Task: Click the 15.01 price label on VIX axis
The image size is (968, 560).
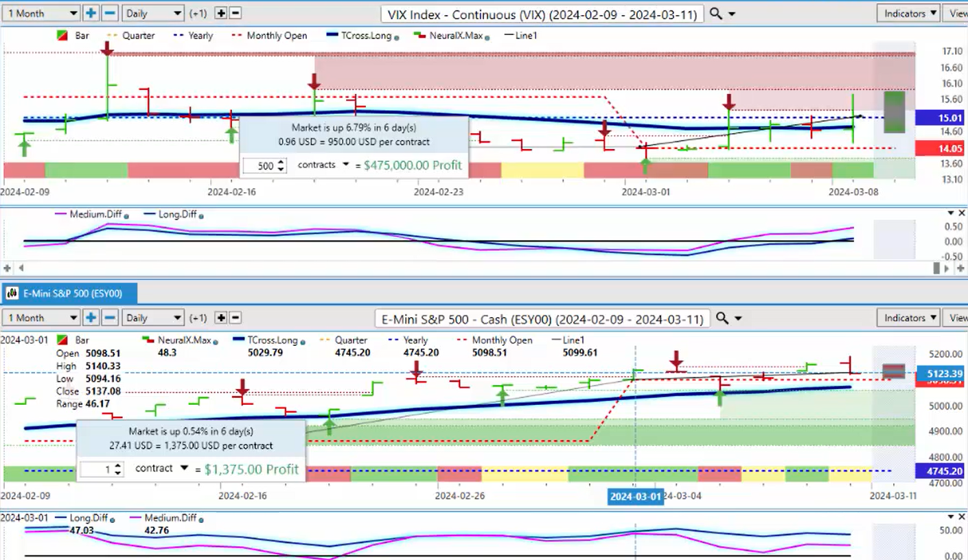Action: (x=941, y=118)
